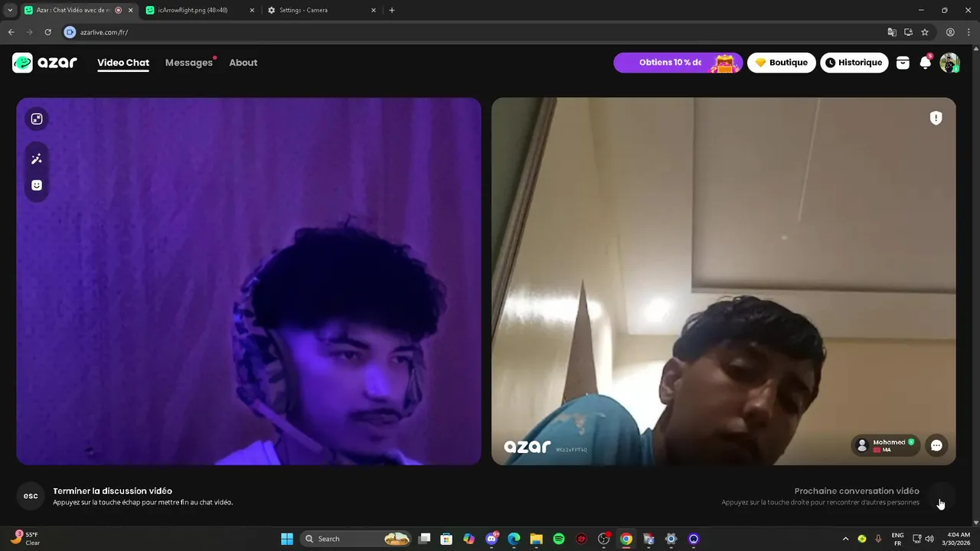Open a new browser tab
The height and width of the screenshot is (551, 980).
[392, 10]
